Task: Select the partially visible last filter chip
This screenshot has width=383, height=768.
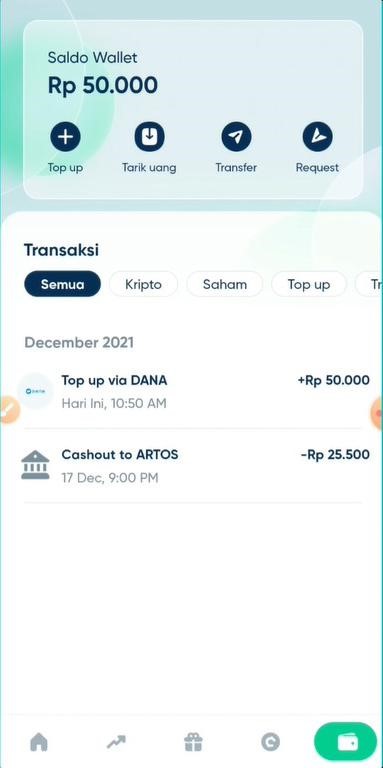Action: point(369,284)
